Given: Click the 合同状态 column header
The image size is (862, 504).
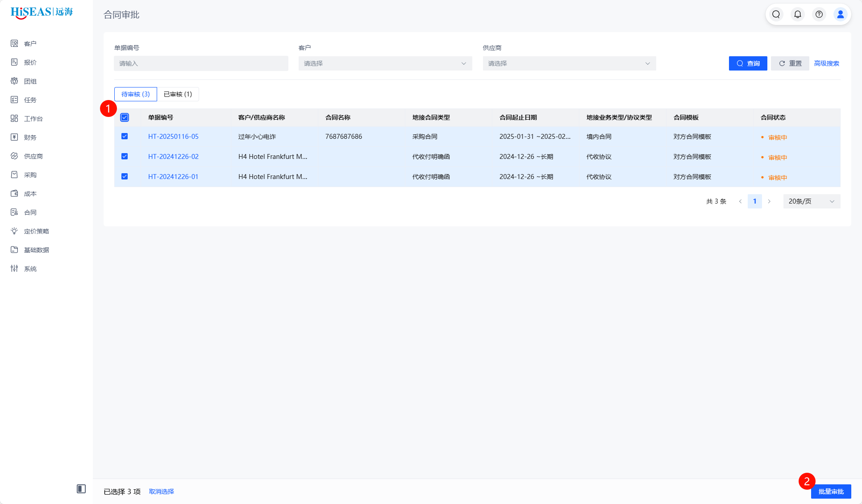Looking at the screenshot, I should 773,117.
